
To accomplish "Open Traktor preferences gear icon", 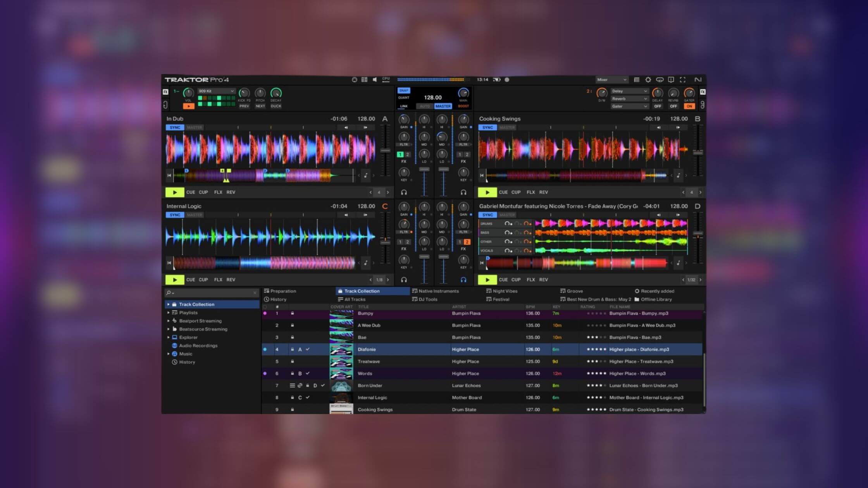I will (x=648, y=80).
